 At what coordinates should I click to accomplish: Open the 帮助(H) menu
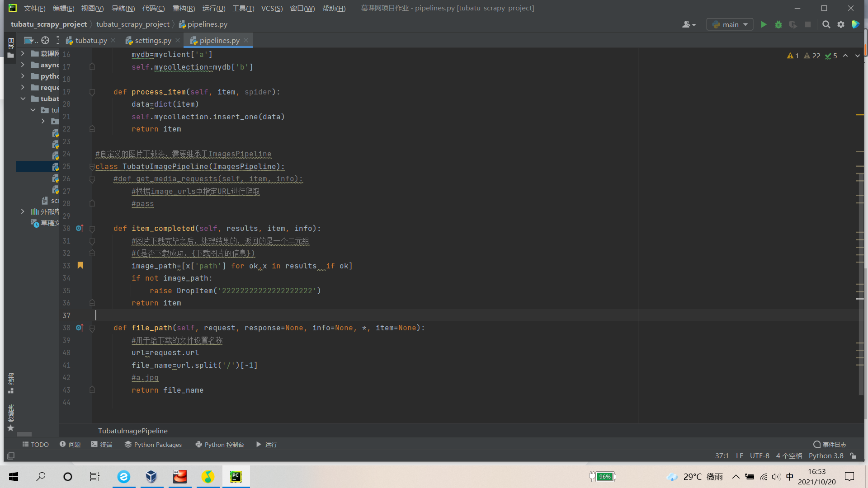coord(334,8)
